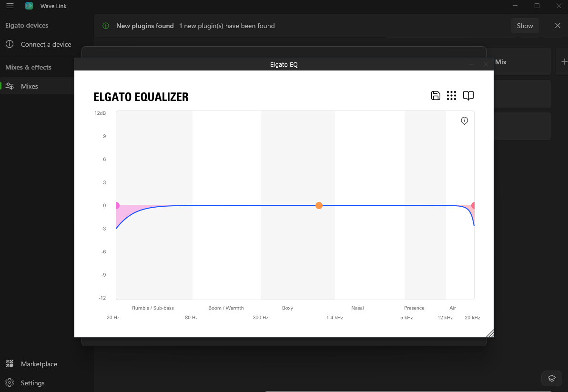
Task: Open the Settings page
Action: (x=32, y=383)
